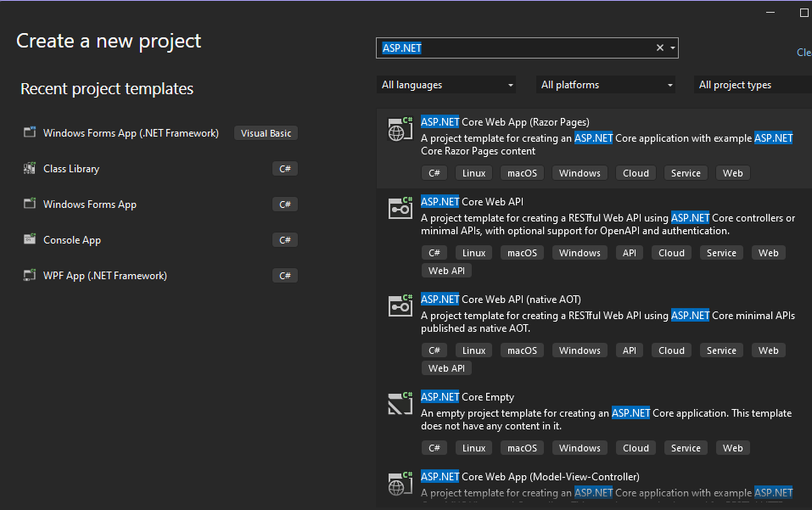The width and height of the screenshot is (812, 510).
Task: Click the ASP.NET Core Web API (native AOT) icon
Action: click(400, 306)
